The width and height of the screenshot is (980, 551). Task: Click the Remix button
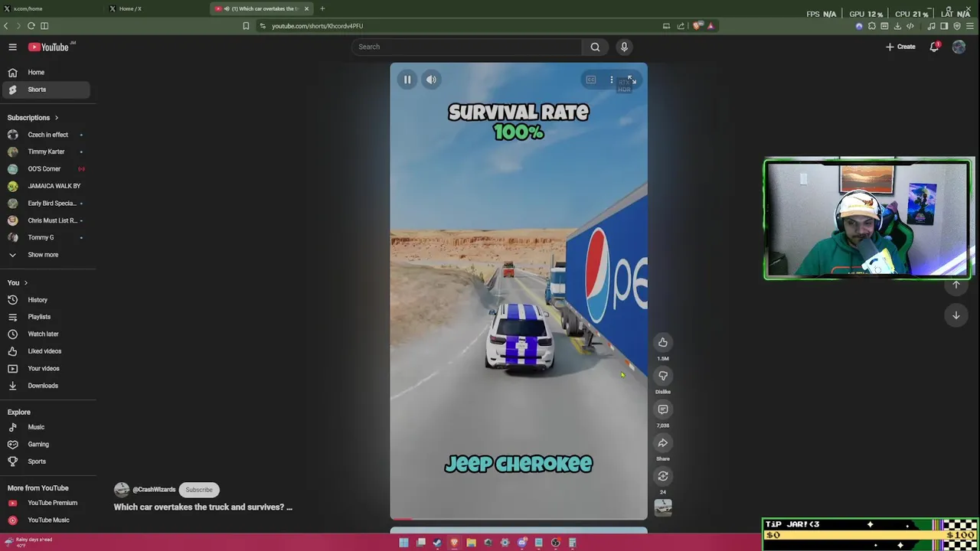tap(663, 476)
